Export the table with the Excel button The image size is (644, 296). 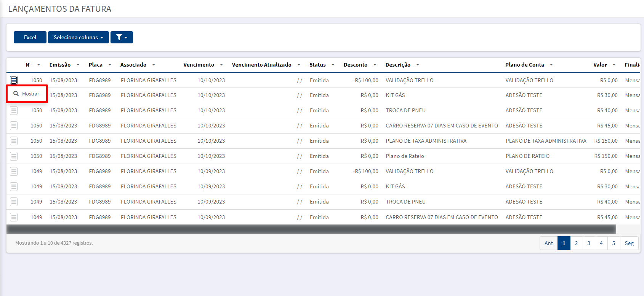pyautogui.click(x=30, y=37)
